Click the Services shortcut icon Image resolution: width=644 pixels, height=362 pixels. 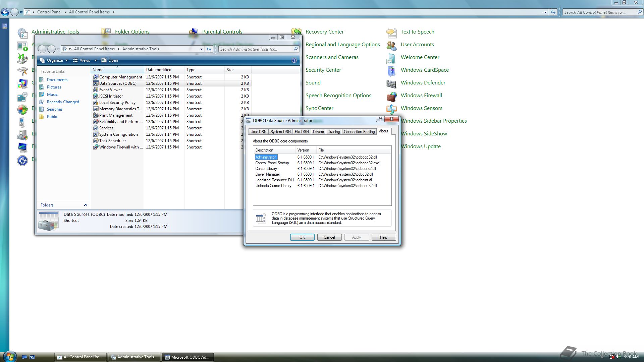click(96, 128)
